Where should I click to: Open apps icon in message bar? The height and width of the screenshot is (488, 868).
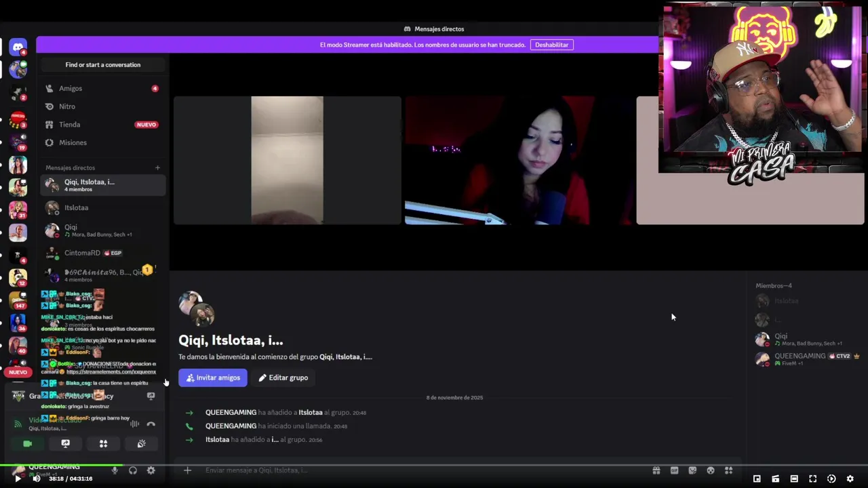pos(728,470)
